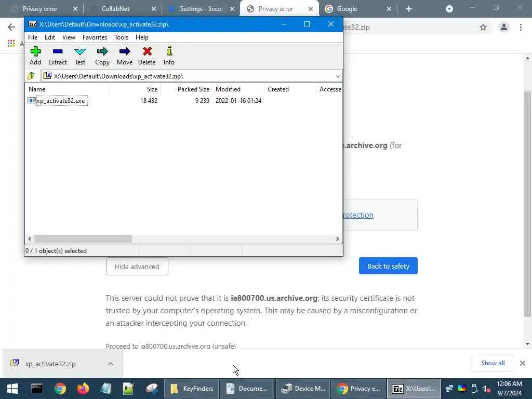Switch to the Document taskbar window
Screen dimensions: 532x399
247,389
